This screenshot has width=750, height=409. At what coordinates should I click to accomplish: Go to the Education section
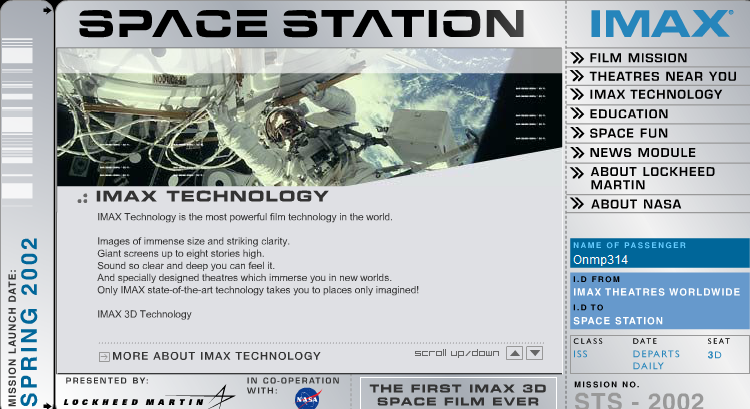629,114
